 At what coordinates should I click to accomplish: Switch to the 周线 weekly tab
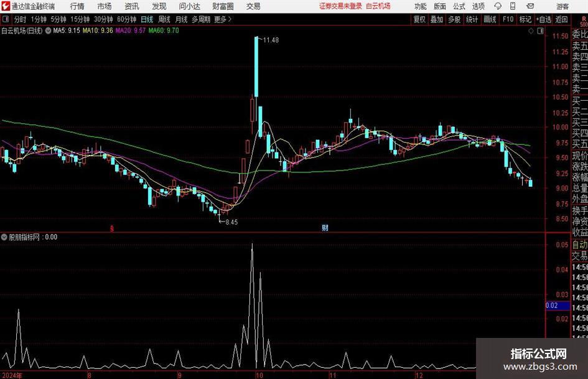(164, 19)
